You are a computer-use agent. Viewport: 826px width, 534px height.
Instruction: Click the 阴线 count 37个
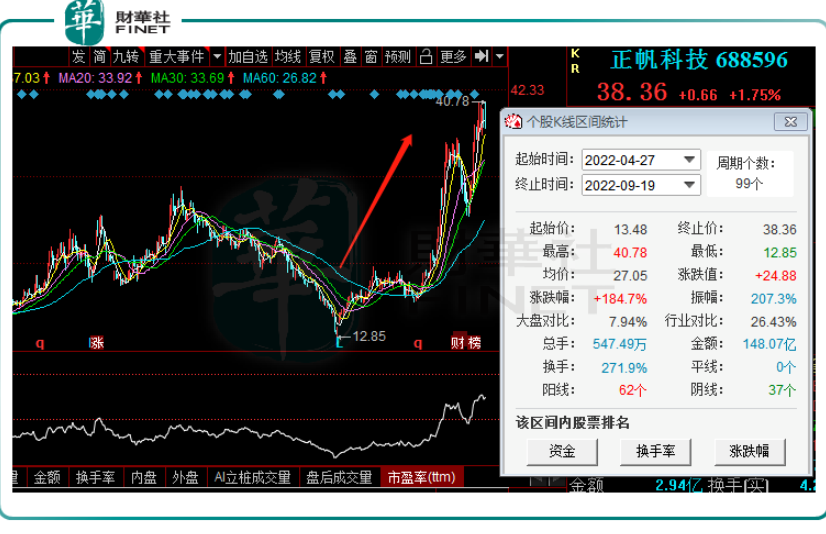[x=782, y=390]
